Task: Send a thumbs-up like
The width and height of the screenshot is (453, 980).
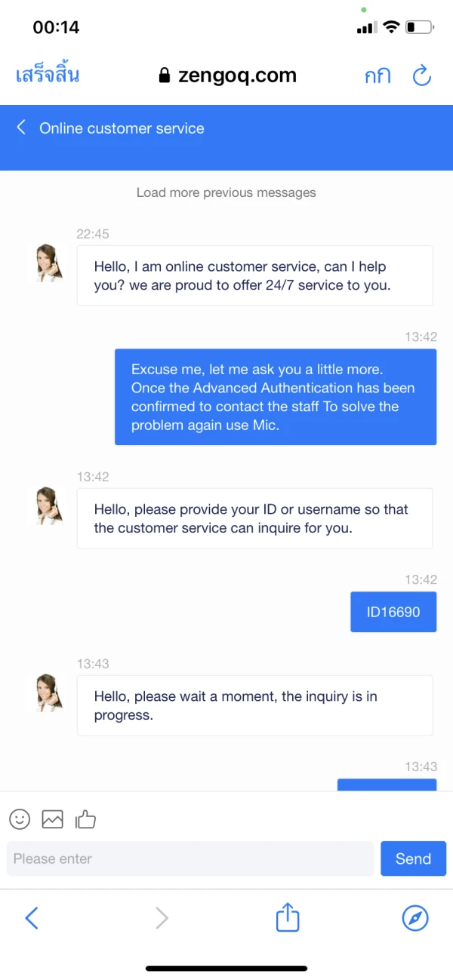Action: click(x=85, y=819)
